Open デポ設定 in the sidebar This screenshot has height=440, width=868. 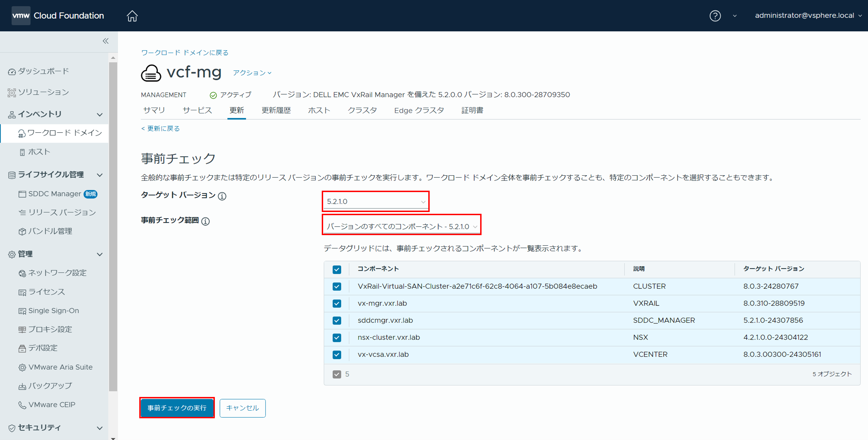[38, 348]
